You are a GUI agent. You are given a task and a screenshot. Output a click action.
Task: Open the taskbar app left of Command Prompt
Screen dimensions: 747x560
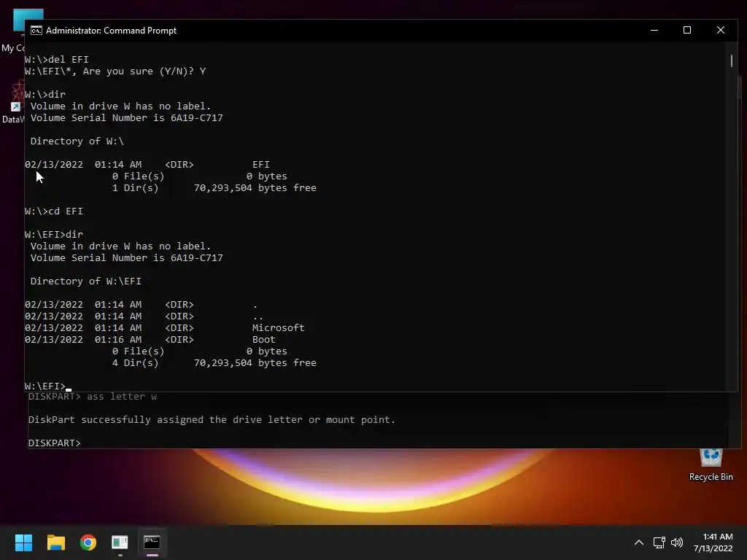(x=120, y=542)
